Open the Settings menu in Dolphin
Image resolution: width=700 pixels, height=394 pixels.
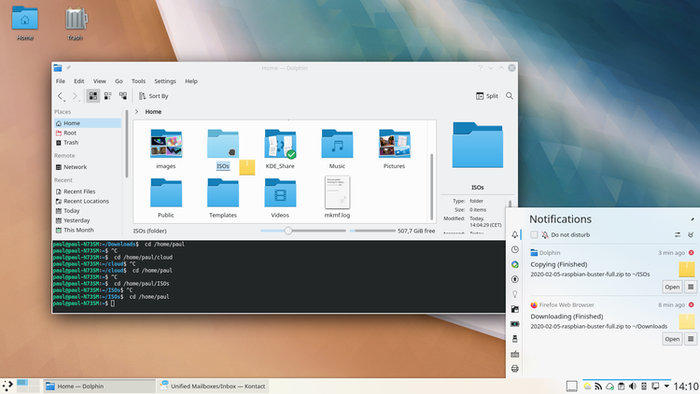[x=165, y=81]
